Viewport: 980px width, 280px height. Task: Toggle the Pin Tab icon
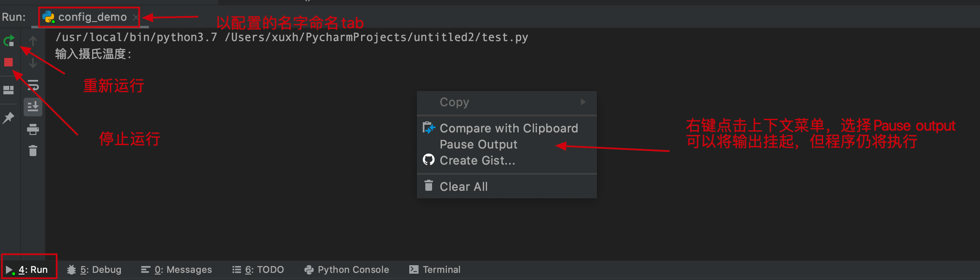(x=8, y=118)
